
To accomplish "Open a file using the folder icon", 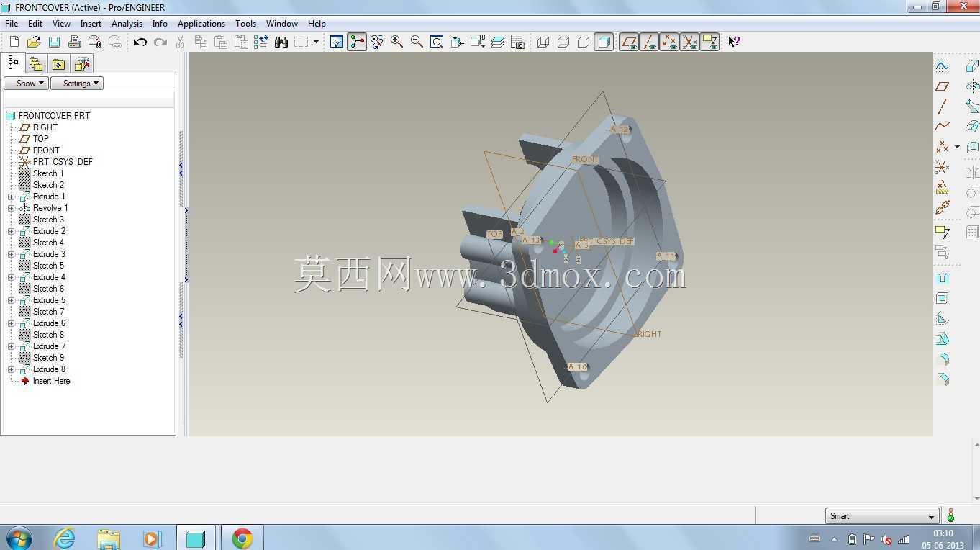I will (34, 42).
